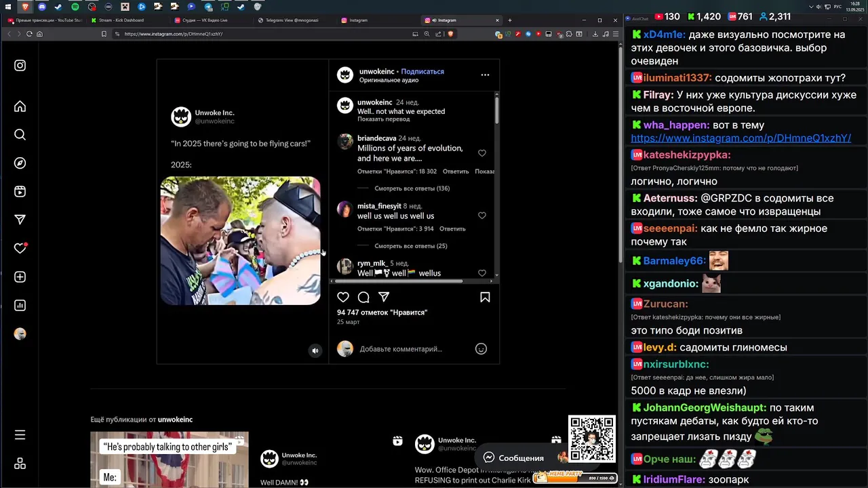Click Показать перевод under caption
The width and height of the screenshot is (868, 488).
pyautogui.click(x=384, y=119)
